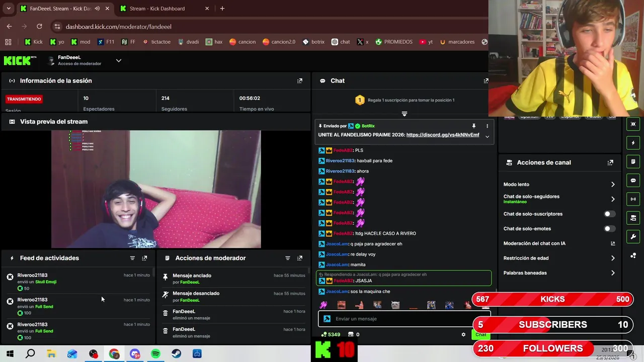Image resolution: width=644 pixels, height=362 pixels.
Task: Open the browser tab search dropdown
Action: pyautogui.click(x=8, y=9)
